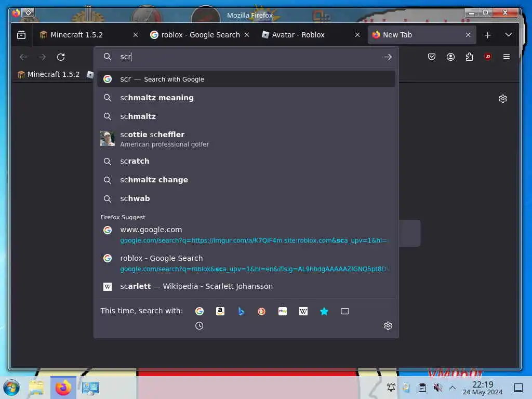Click the Firefox View icon in tab bar

(21, 35)
